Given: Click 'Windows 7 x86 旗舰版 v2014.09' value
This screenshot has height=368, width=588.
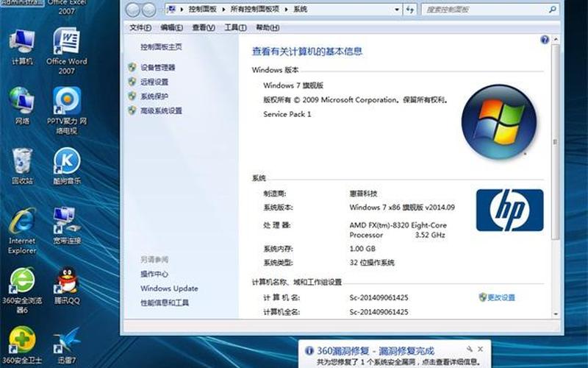Looking at the screenshot, I should [x=402, y=208].
